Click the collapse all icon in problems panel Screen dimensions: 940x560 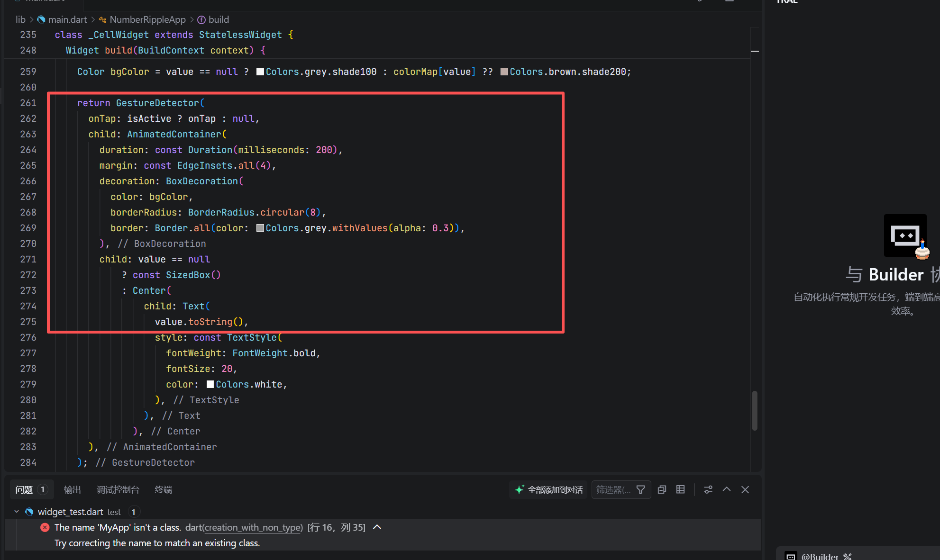pos(662,489)
